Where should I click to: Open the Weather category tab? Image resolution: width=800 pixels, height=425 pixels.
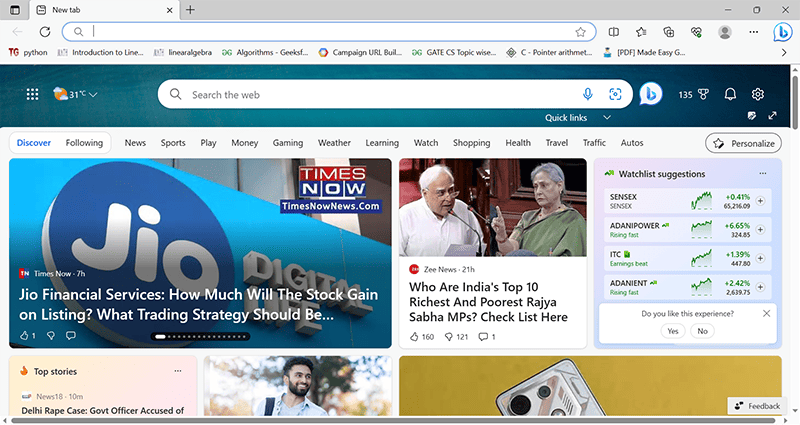coord(334,143)
